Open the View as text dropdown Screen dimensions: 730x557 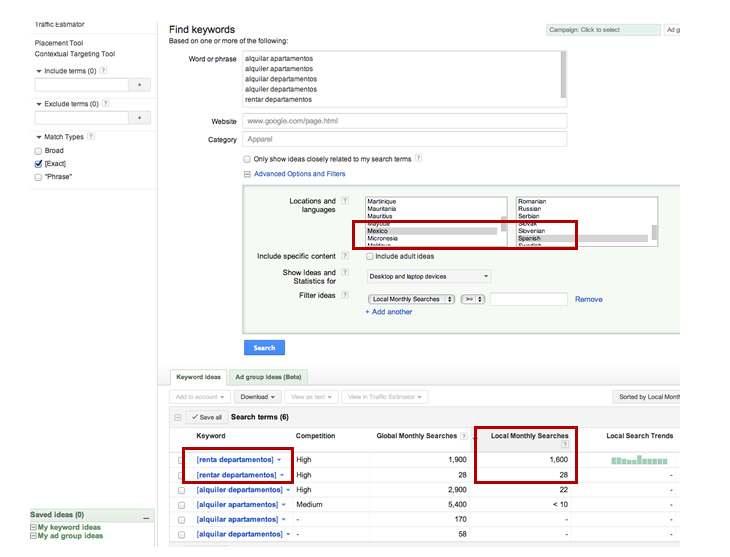pyautogui.click(x=311, y=397)
